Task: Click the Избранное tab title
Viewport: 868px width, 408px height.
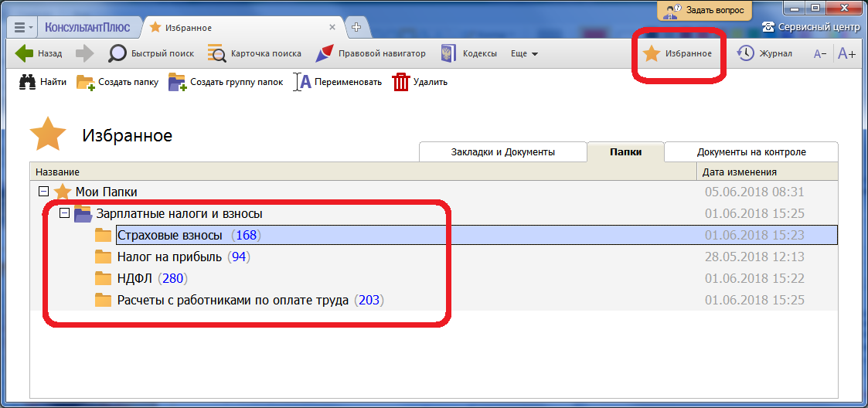Action: point(189,28)
